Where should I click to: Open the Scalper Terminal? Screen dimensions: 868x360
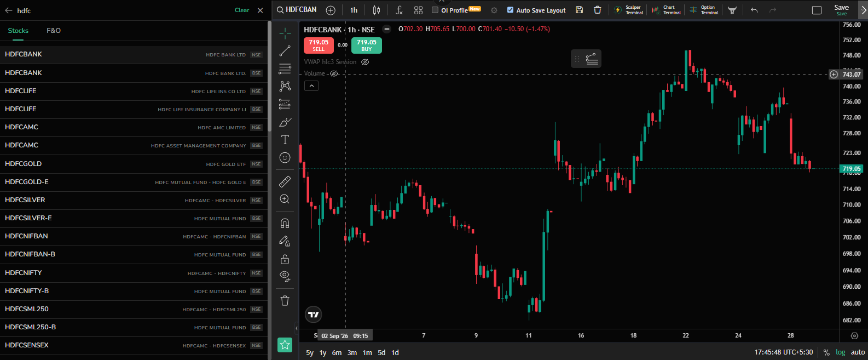(628, 10)
